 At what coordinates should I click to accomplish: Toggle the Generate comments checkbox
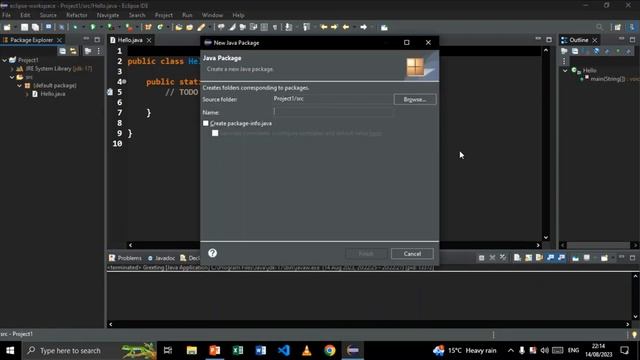(215, 133)
